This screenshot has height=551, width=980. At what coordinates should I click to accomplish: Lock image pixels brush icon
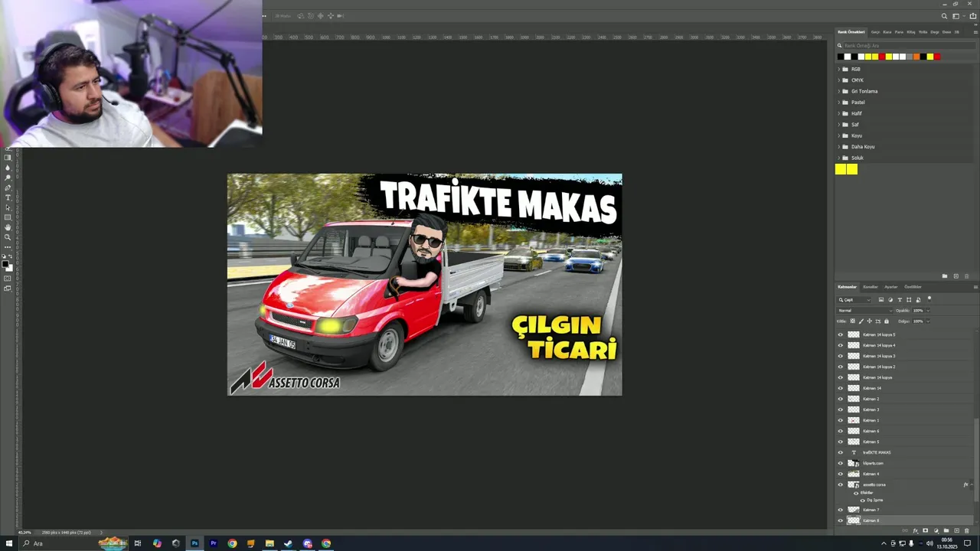(x=861, y=321)
